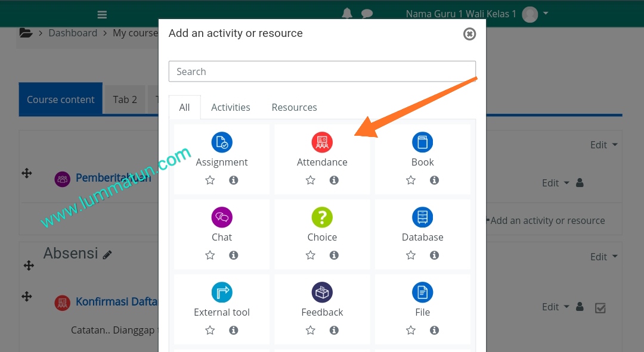Open the user menu dropdown arrow
Image resolution: width=644 pixels, height=352 pixels.
[546, 13]
